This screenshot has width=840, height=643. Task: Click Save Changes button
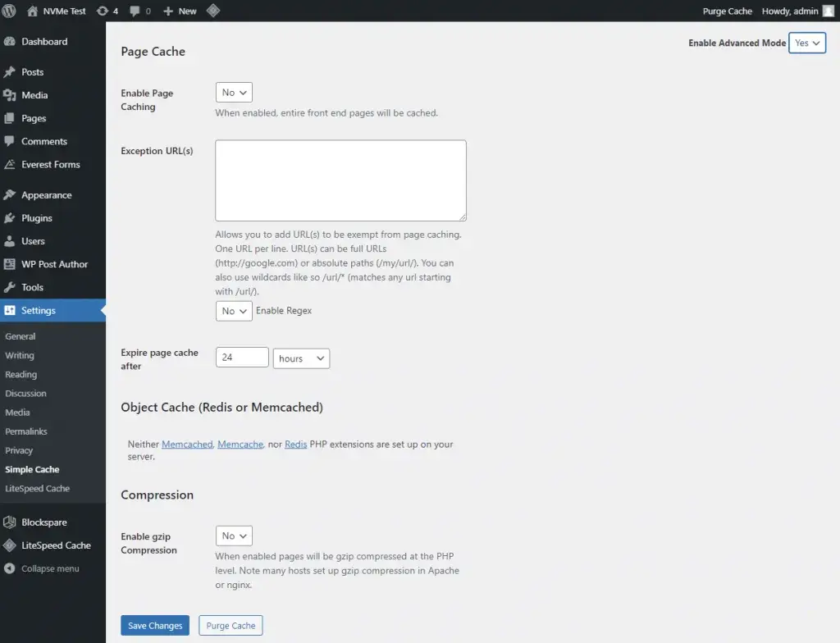[x=155, y=625]
